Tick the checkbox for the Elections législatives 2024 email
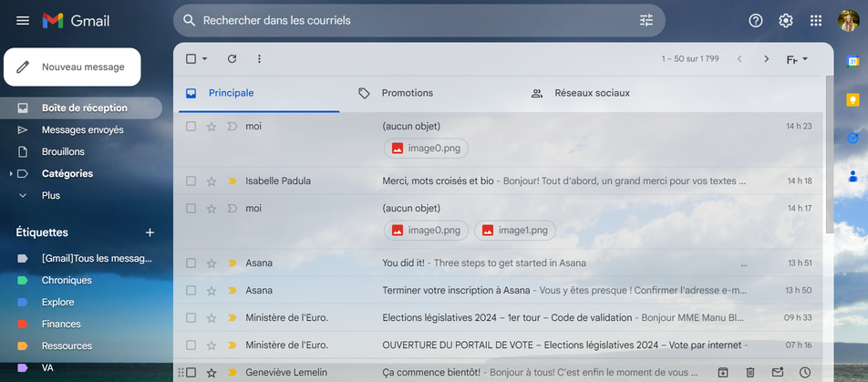868x382 pixels. [x=191, y=318]
